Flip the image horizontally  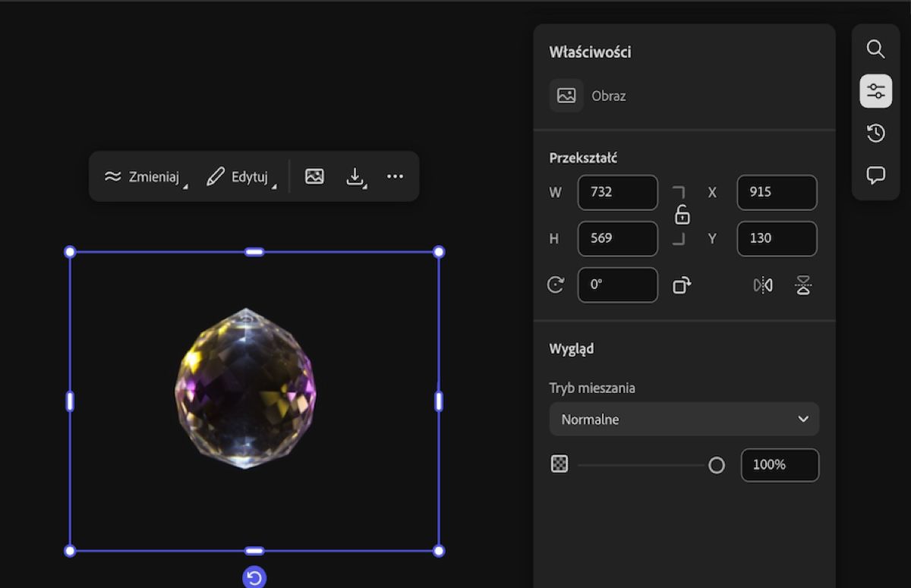763,285
